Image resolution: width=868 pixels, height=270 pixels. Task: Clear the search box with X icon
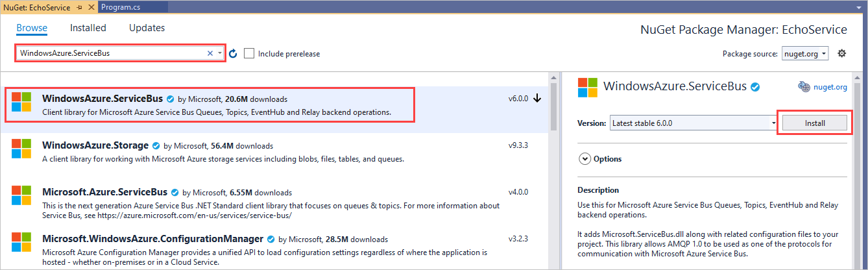(x=210, y=53)
